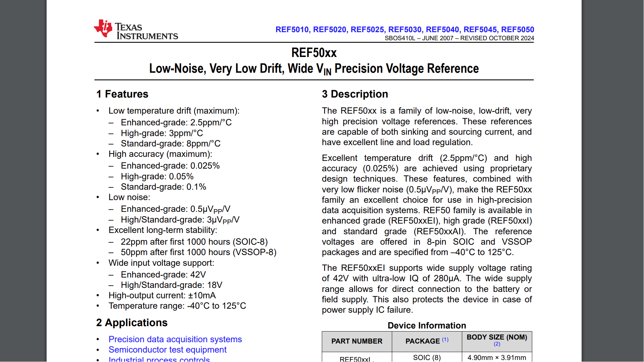Screen dimensions: 644x362
Task: Open the REF5010 product link
Action: pyautogui.click(x=292, y=29)
